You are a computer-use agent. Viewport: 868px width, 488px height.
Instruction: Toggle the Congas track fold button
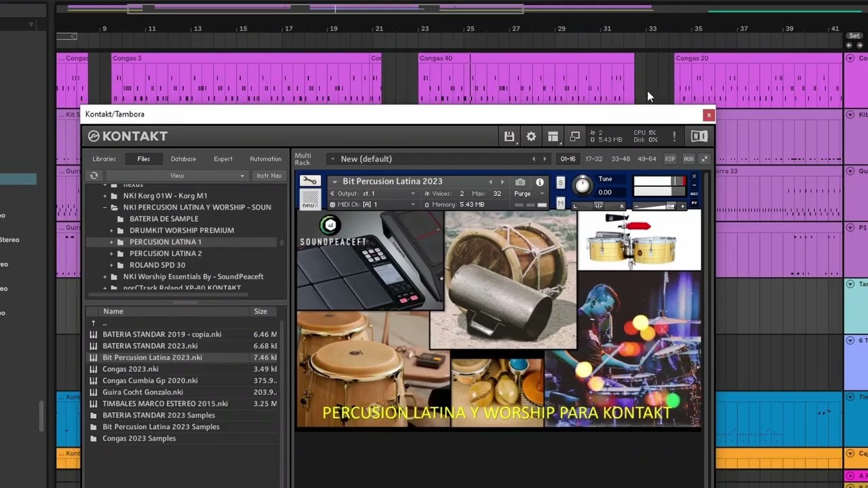pos(850,58)
